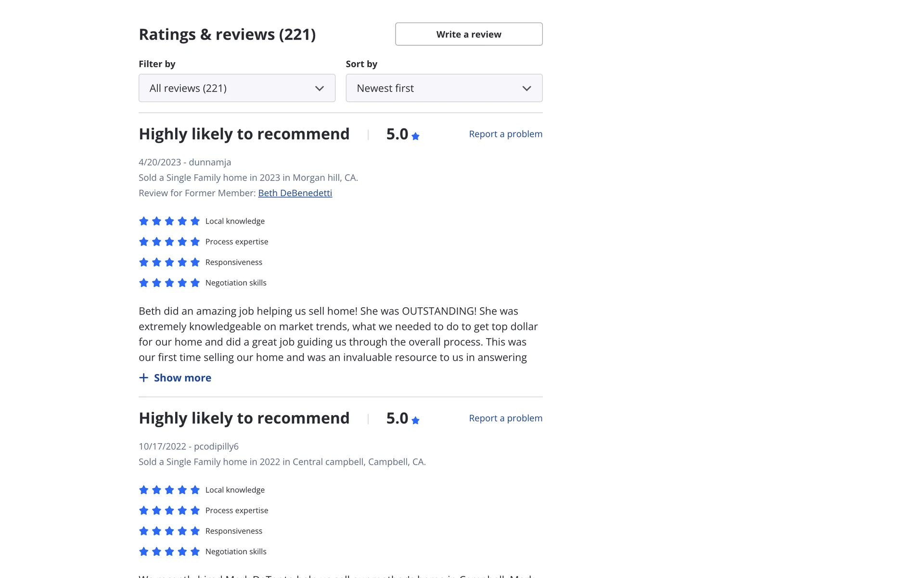The width and height of the screenshot is (924, 578).
Task: Open the Newest first sort dropdown
Action: [444, 88]
